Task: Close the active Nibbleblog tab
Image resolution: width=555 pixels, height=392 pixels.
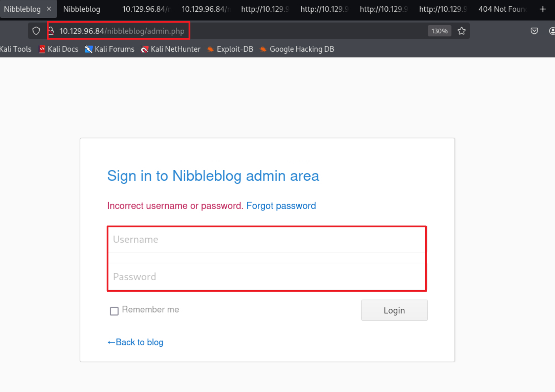Action: [49, 9]
